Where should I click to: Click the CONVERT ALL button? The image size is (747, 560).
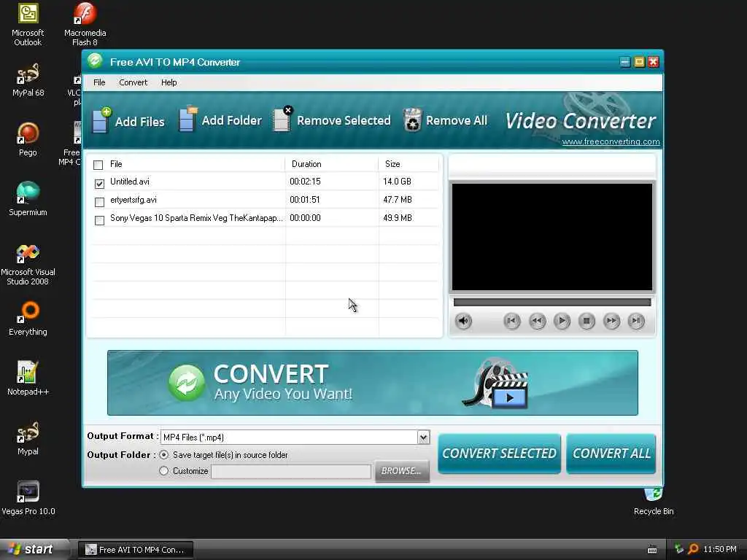pos(611,454)
